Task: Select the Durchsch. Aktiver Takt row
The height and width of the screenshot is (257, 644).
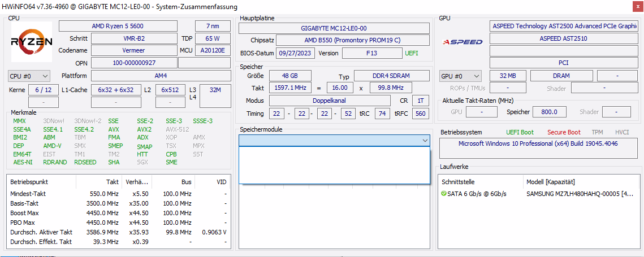Action: point(118,232)
